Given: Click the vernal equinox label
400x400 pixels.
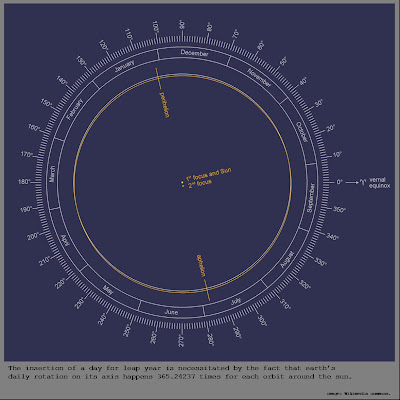Looking at the screenshot, I should (x=379, y=183).
